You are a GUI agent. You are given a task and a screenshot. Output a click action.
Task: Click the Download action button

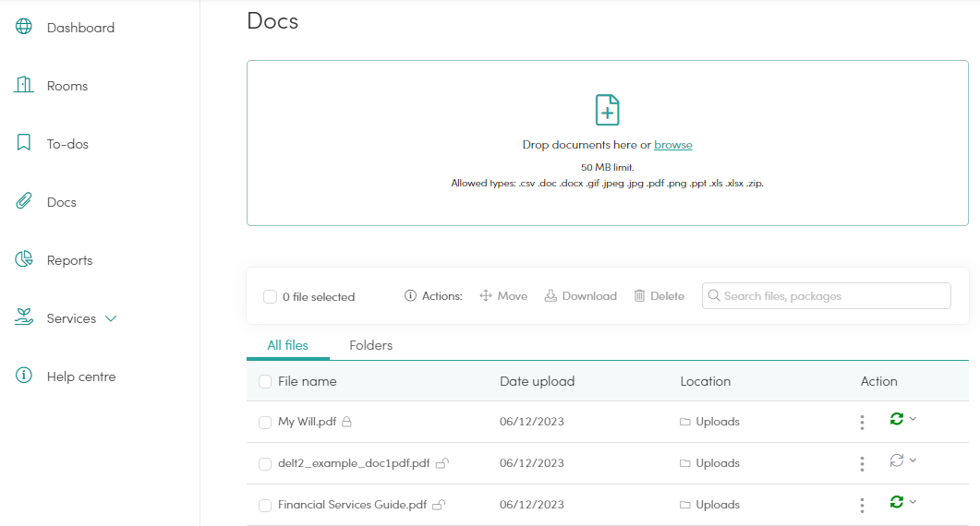point(581,296)
